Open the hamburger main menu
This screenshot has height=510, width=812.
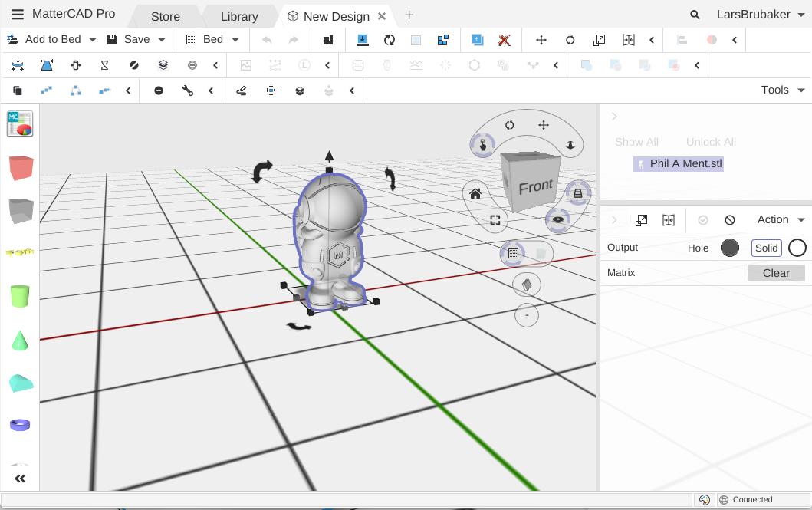point(17,15)
